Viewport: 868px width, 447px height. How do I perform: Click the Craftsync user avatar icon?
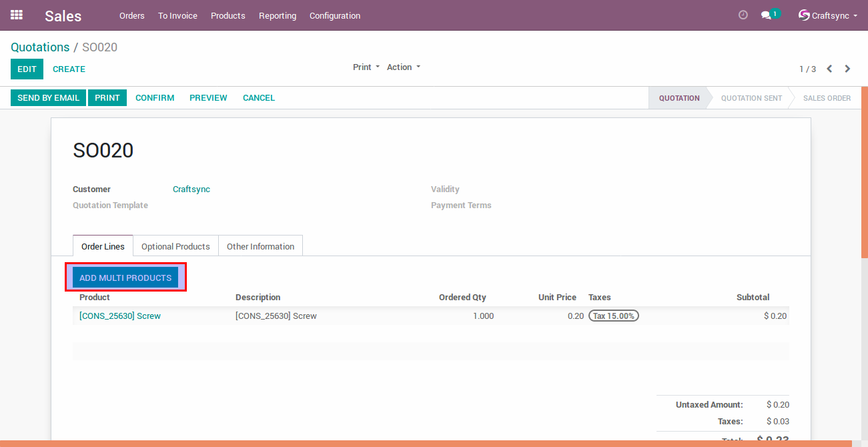pos(804,15)
